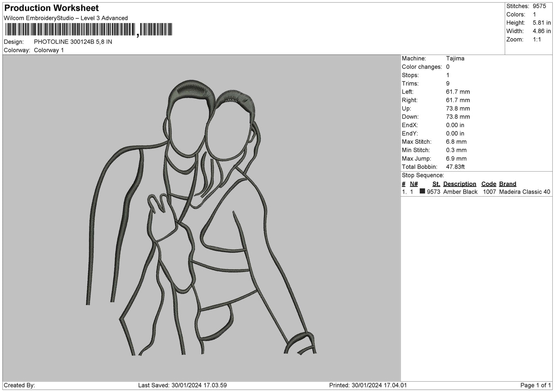Click the thread code 1007

[x=489, y=192]
